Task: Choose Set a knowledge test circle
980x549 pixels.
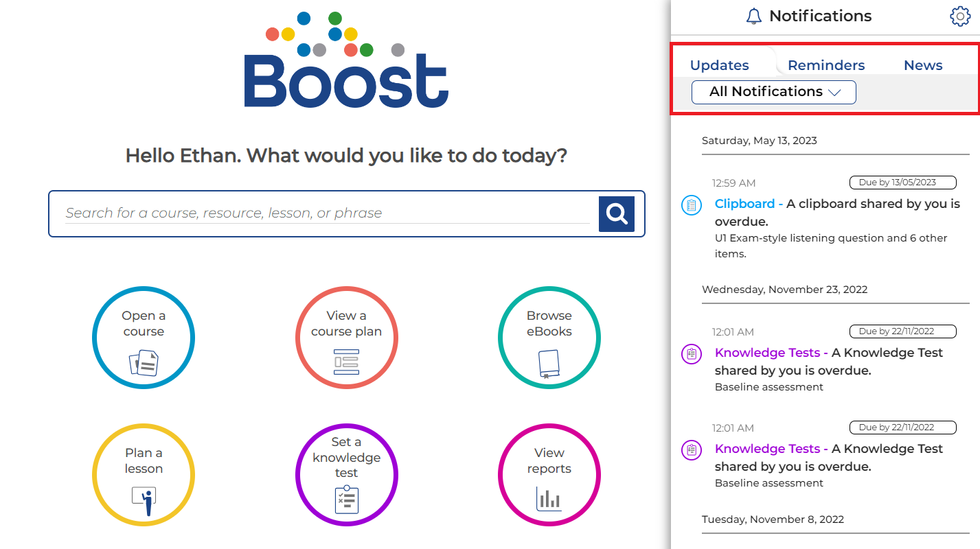Action: click(346, 475)
